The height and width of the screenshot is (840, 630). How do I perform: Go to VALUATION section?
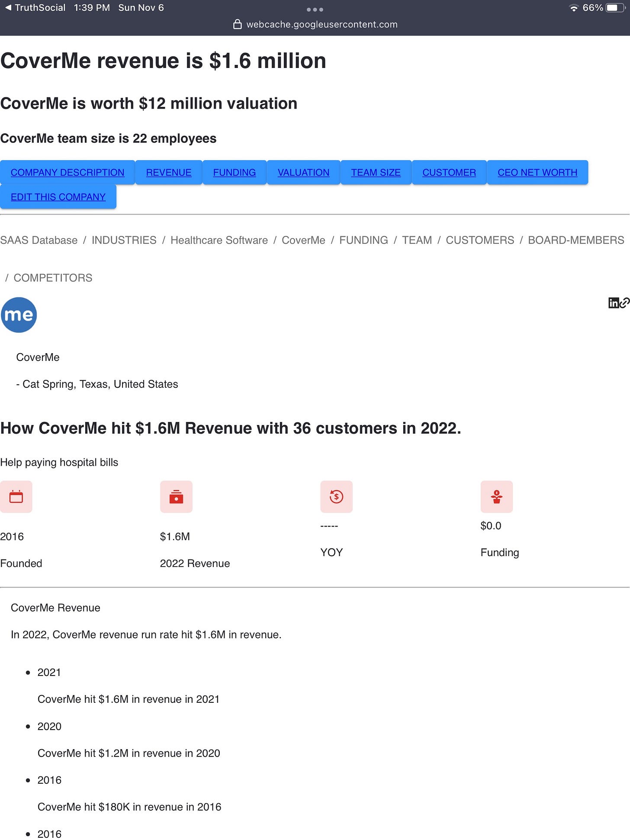(x=303, y=172)
